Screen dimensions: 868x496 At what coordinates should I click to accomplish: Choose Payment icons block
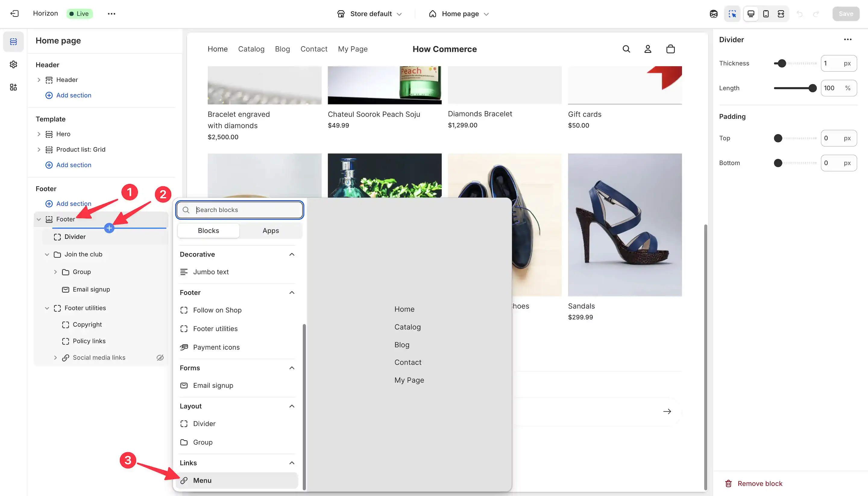coord(237,347)
